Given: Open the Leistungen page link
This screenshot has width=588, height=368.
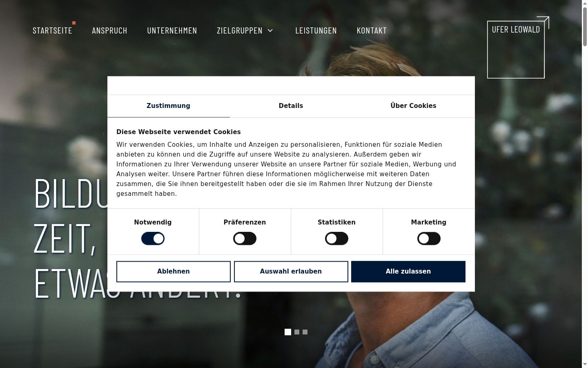Looking at the screenshot, I should [316, 30].
